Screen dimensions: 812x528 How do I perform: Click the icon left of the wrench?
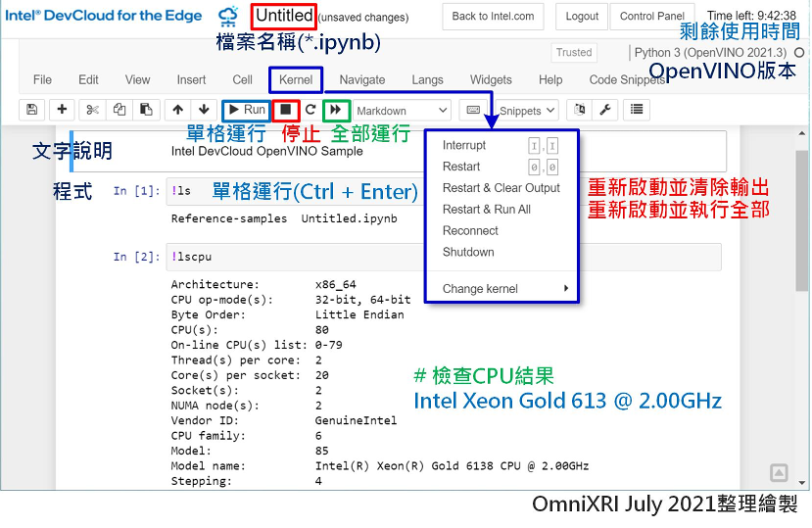(x=580, y=110)
